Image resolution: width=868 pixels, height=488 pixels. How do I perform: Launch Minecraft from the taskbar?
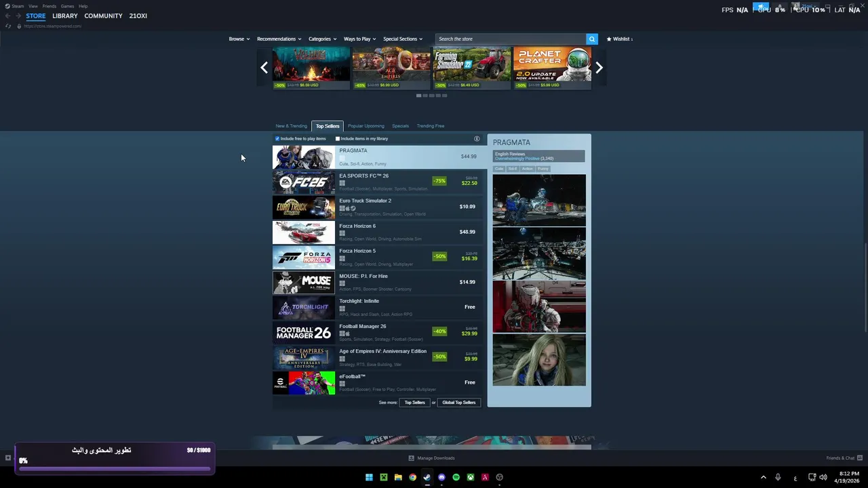[383, 477]
